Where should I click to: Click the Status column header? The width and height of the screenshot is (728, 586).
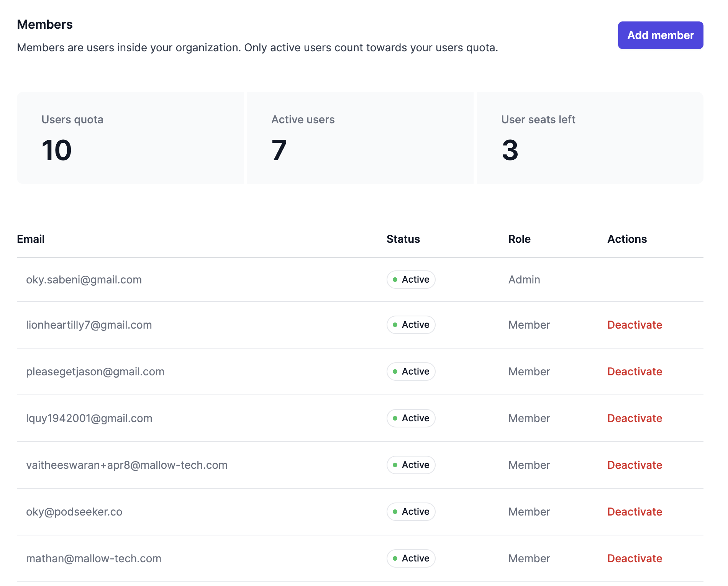(x=403, y=239)
